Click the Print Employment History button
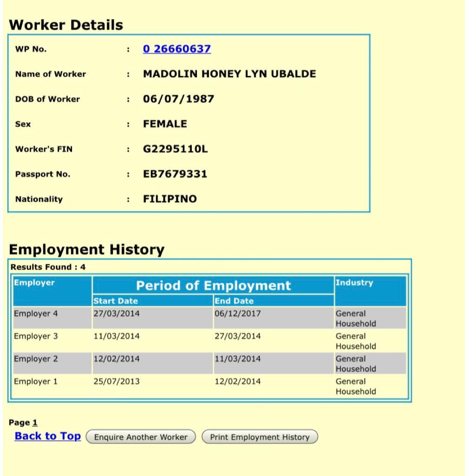The image size is (465, 476). 260,437
